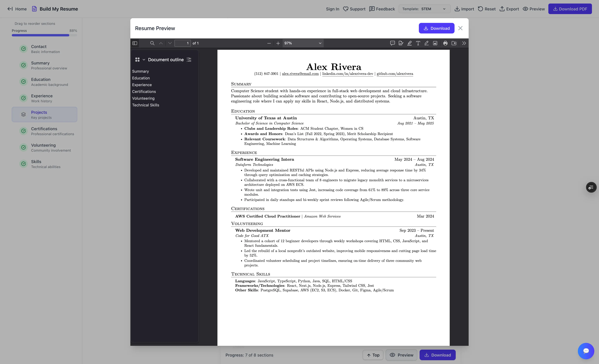
Task: Save the PDF file
Action: (454, 43)
